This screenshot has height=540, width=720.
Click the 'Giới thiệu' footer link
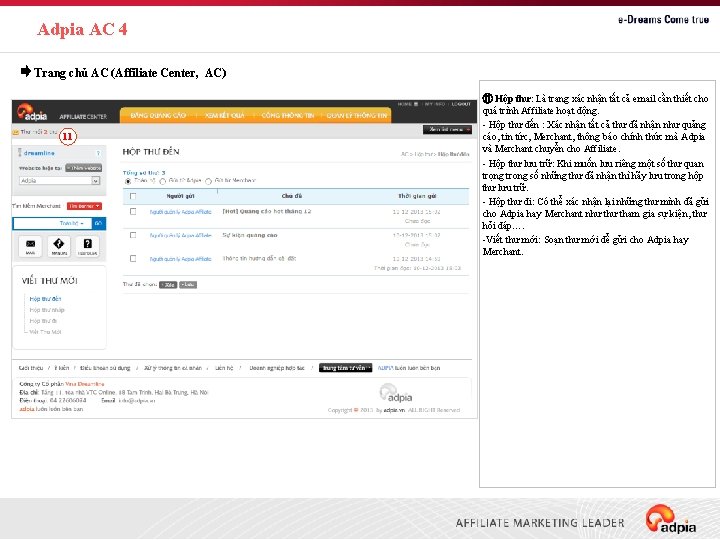31,368
